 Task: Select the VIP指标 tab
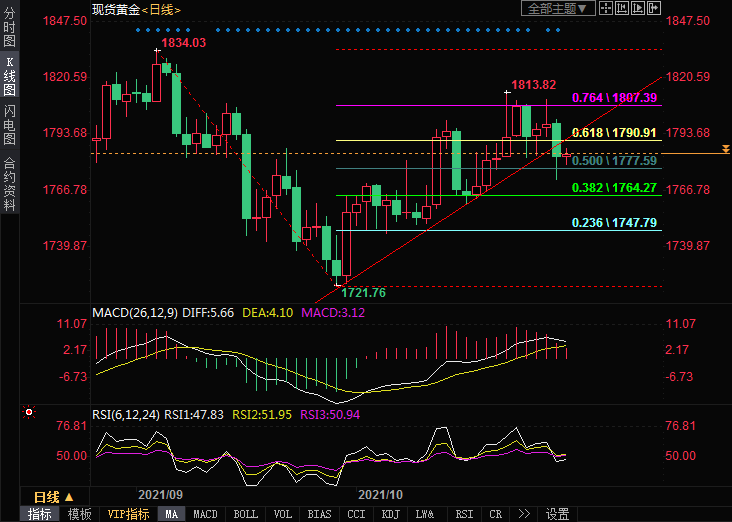(128, 514)
